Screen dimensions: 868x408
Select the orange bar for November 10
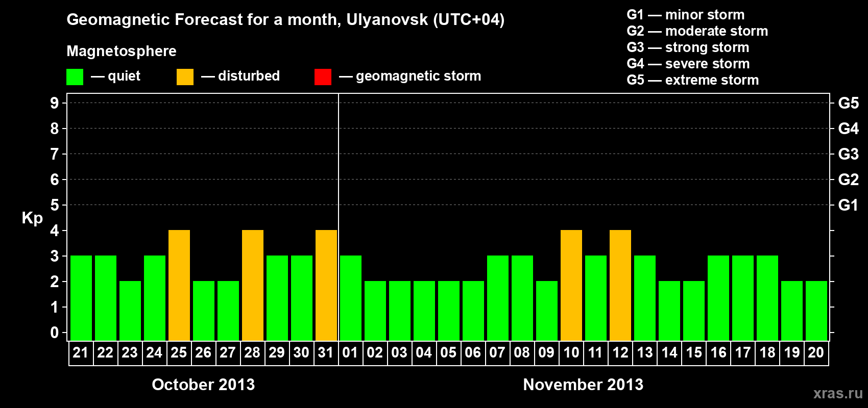coord(571,286)
